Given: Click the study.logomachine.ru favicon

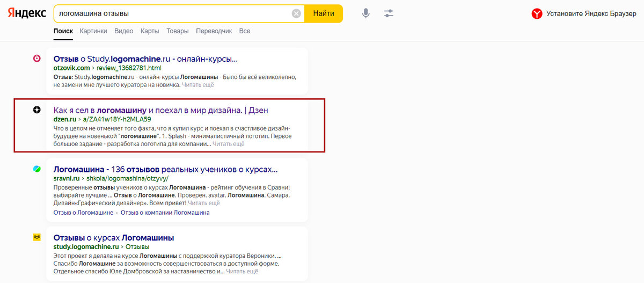Looking at the screenshot, I should (x=36, y=237).
